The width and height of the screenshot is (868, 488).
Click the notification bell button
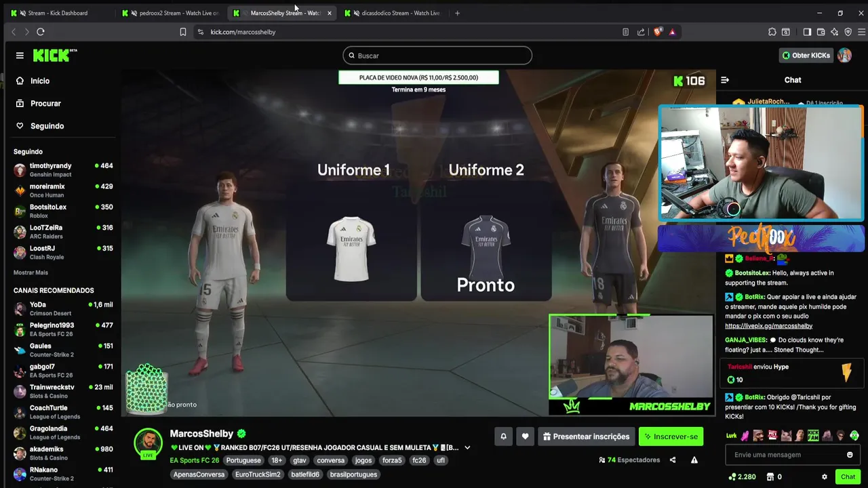(503, 436)
